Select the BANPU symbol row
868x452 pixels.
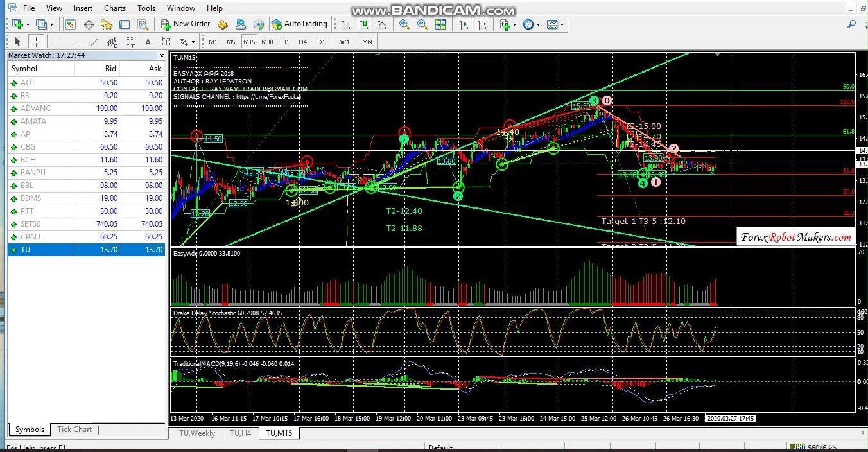[87, 173]
